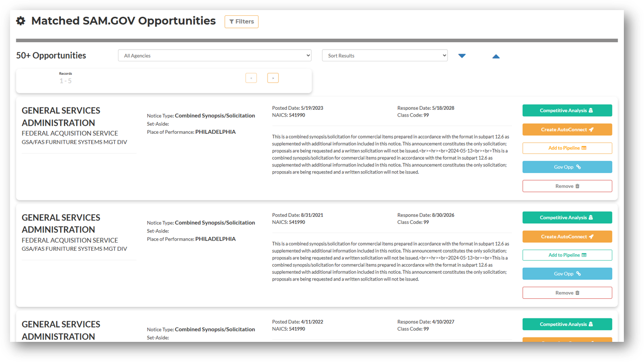Remove the opportunity posted 5/19/2023
Image resolution: width=644 pixels, height=362 pixels.
(567, 186)
